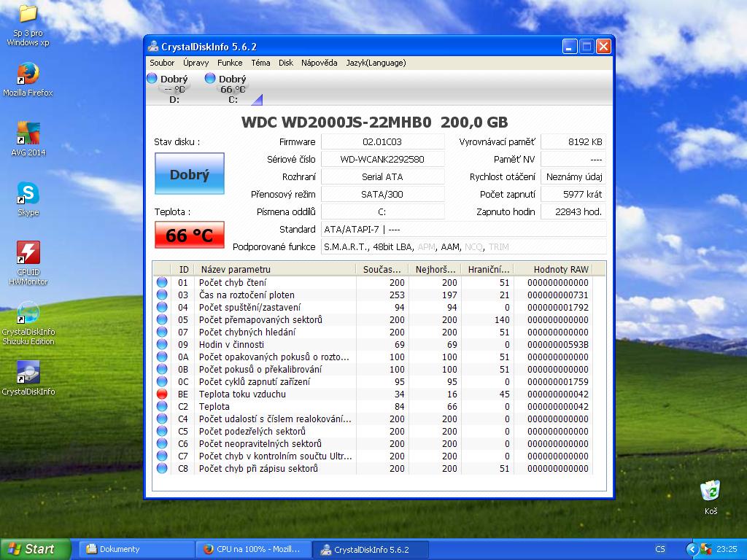Viewport: 747px width, 560px height.
Task: Open the AVG 2014 desktop icon
Action: click(x=28, y=134)
